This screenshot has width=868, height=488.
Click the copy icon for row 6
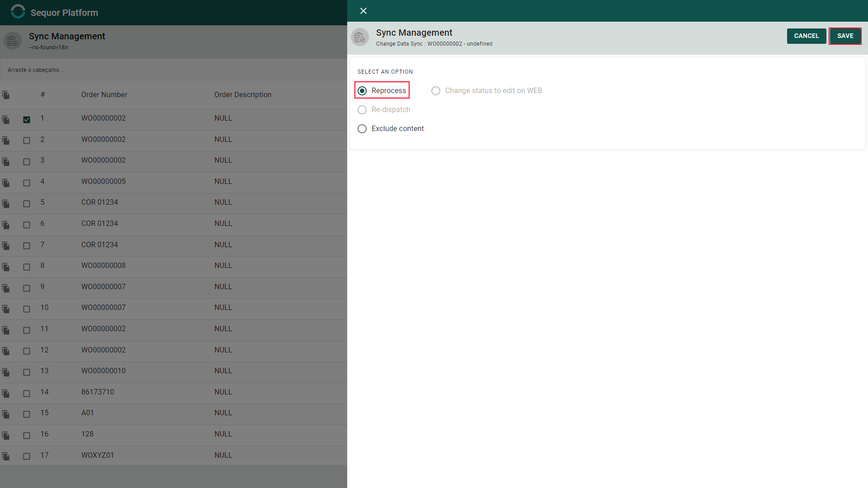[6, 225]
